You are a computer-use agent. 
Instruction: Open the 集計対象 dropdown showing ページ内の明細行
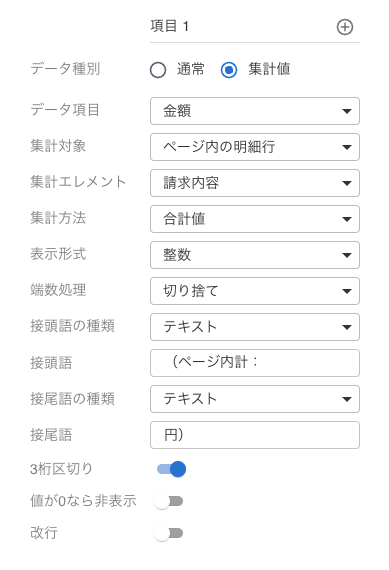click(x=255, y=147)
